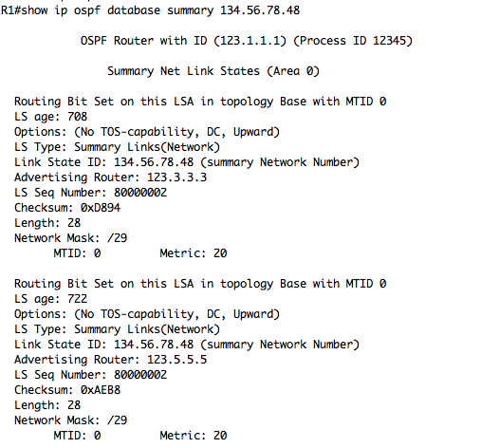Image resolution: width=481 pixels, height=448 pixels.
Task: Click the first LS Type Summary Links line
Action: 117,147
